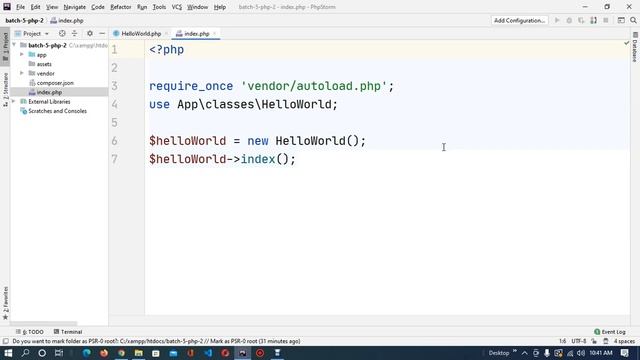Click the icon between Coverage and Stop

593,20
